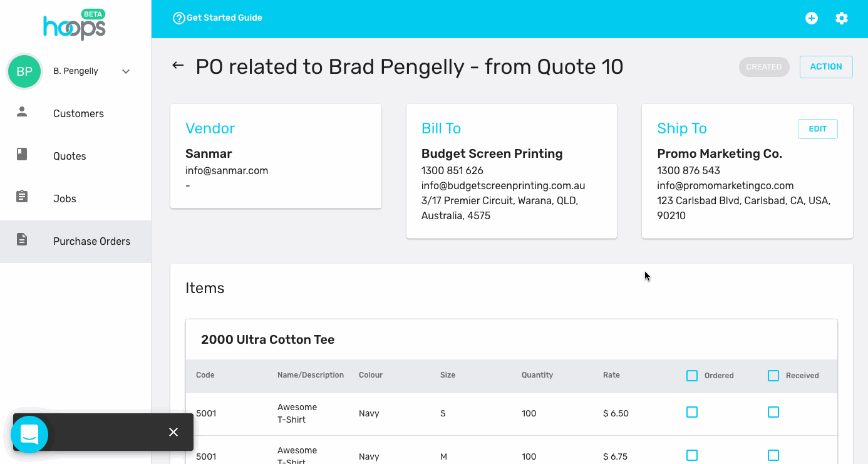The width and height of the screenshot is (868, 464).
Task: Click the EDIT button in Ship To
Action: [817, 129]
